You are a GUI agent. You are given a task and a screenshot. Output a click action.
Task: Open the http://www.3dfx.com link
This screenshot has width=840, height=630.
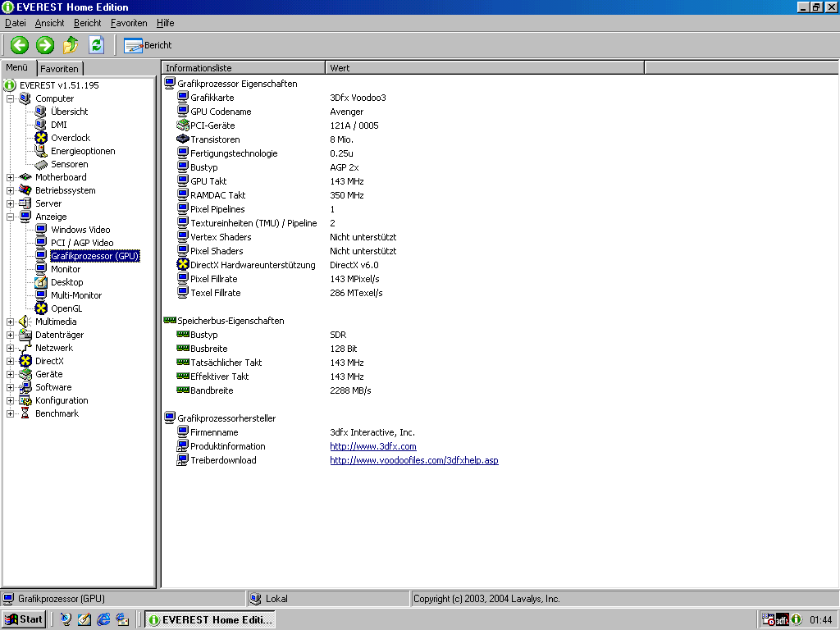373,446
